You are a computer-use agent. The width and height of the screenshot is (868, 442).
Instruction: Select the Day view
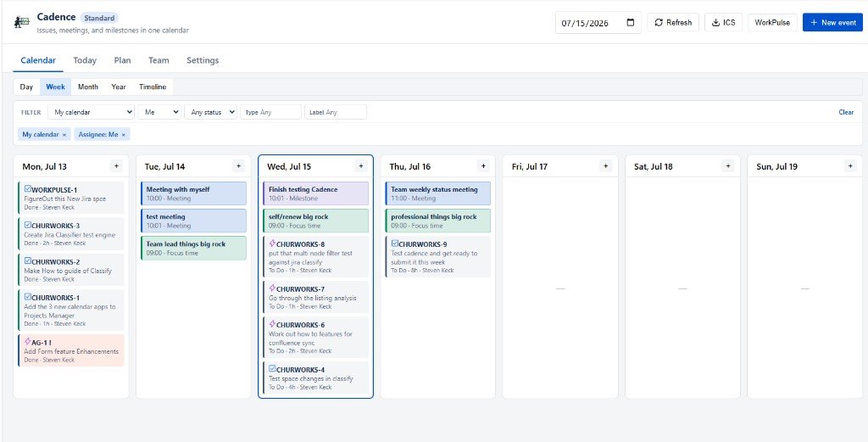pos(26,87)
